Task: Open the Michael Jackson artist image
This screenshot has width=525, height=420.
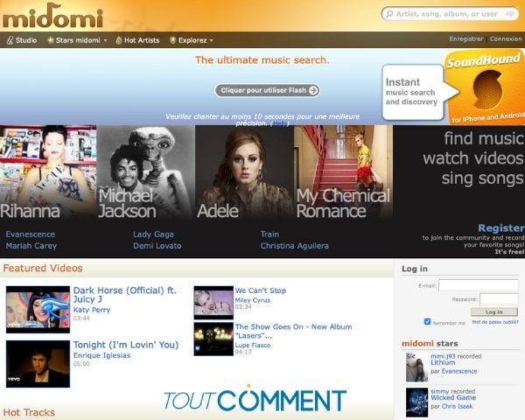Action: (x=145, y=172)
